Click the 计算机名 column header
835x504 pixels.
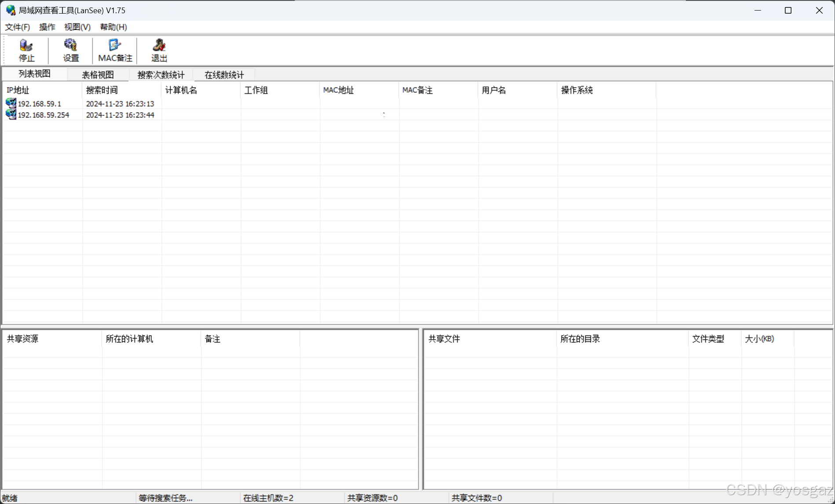[x=201, y=90]
